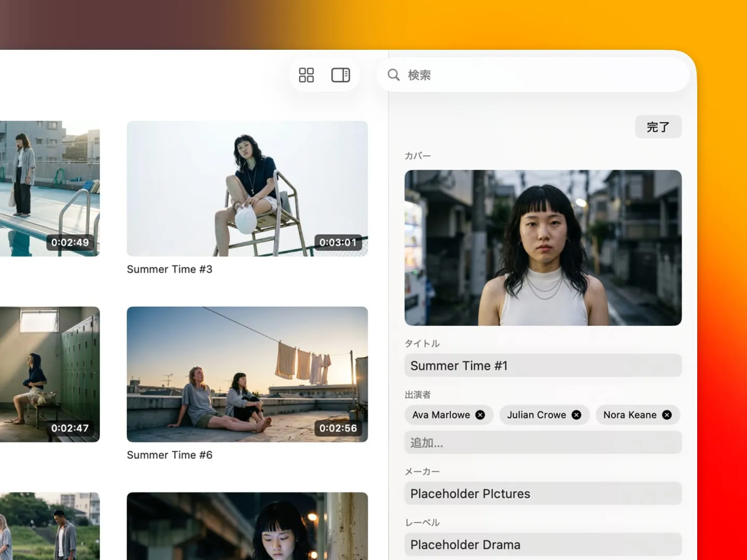Click the 出演者 section label
Image resolution: width=747 pixels, height=560 pixels.
[x=418, y=395]
